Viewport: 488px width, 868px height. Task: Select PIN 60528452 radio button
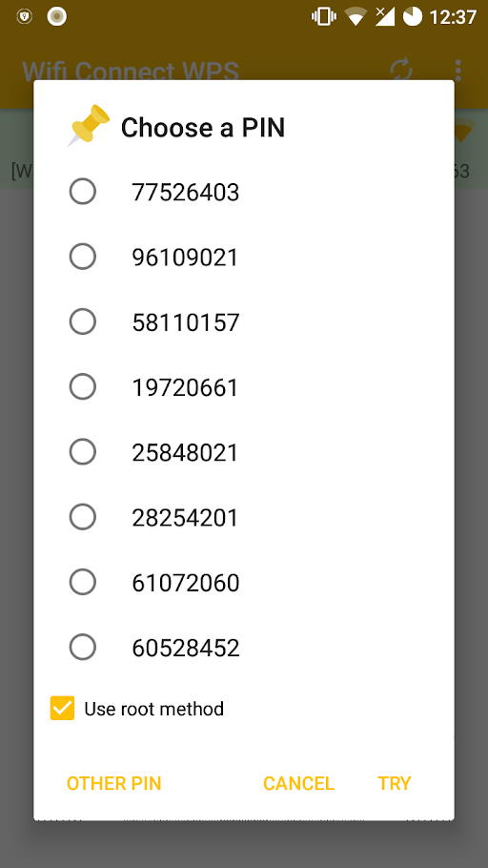coord(82,647)
